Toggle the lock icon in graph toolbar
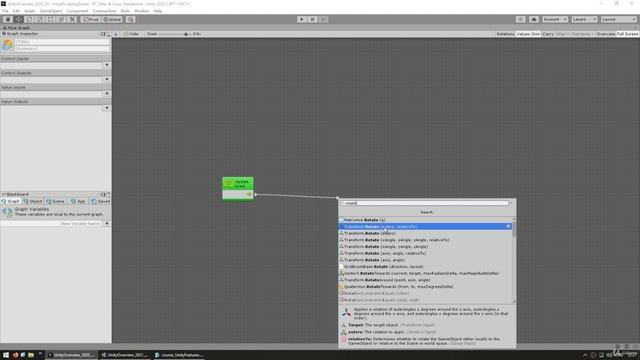This screenshot has height=360, width=640. [116, 34]
